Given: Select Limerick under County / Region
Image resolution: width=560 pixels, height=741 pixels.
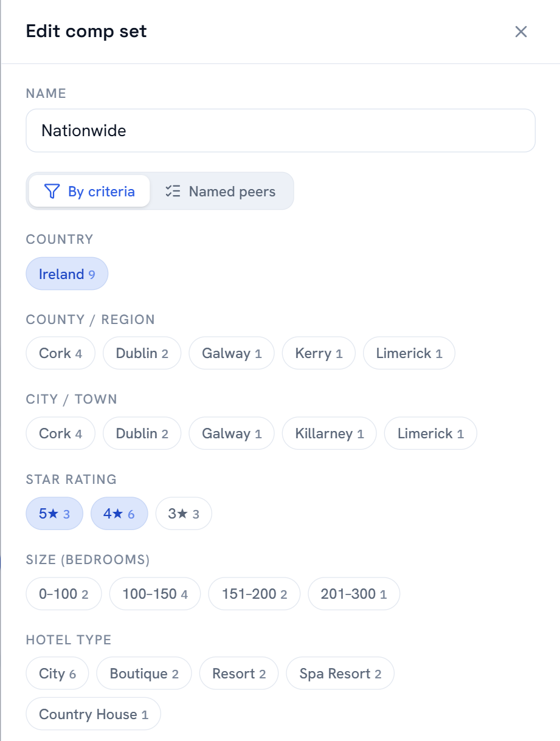Looking at the screenshot, I should [x=409, y=353].
